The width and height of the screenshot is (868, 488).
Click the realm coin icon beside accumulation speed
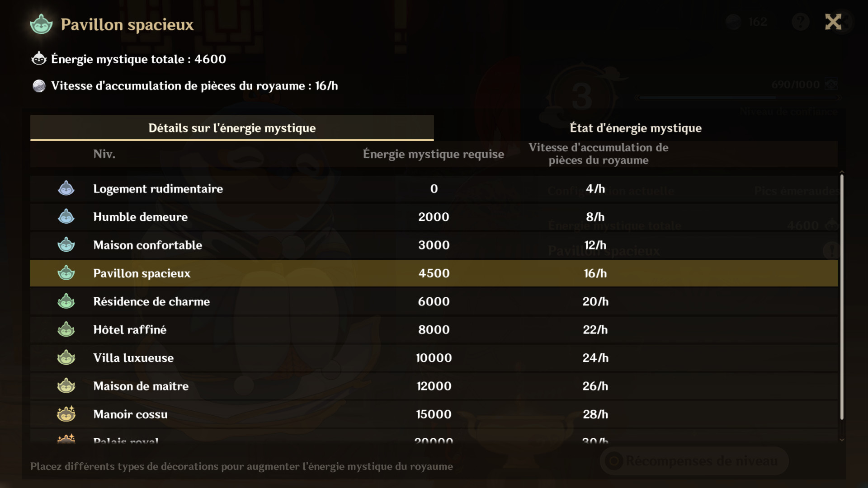tap(39, 86)
